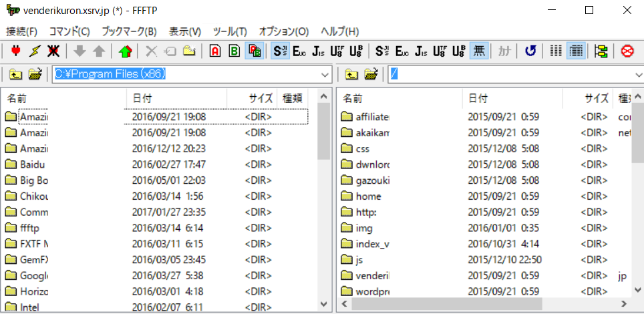Open change-folder dialog for local pane
This screenshot has width=644, height=314.
point(35,74)
